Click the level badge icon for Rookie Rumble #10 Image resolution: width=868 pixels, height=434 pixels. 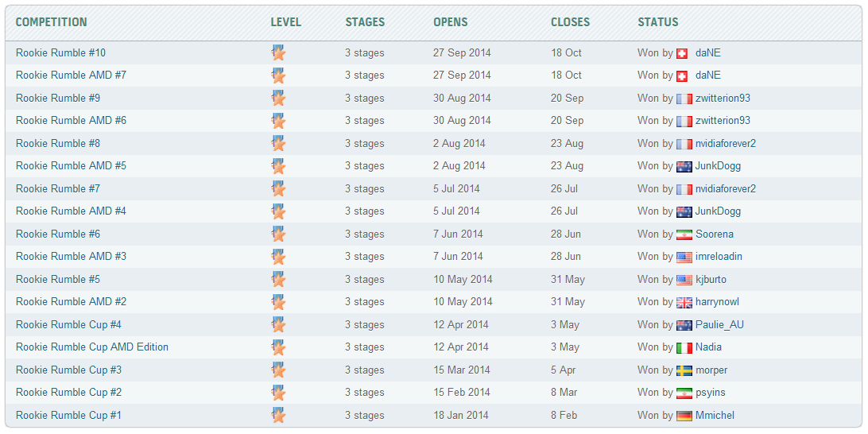(x=277, y=53)
